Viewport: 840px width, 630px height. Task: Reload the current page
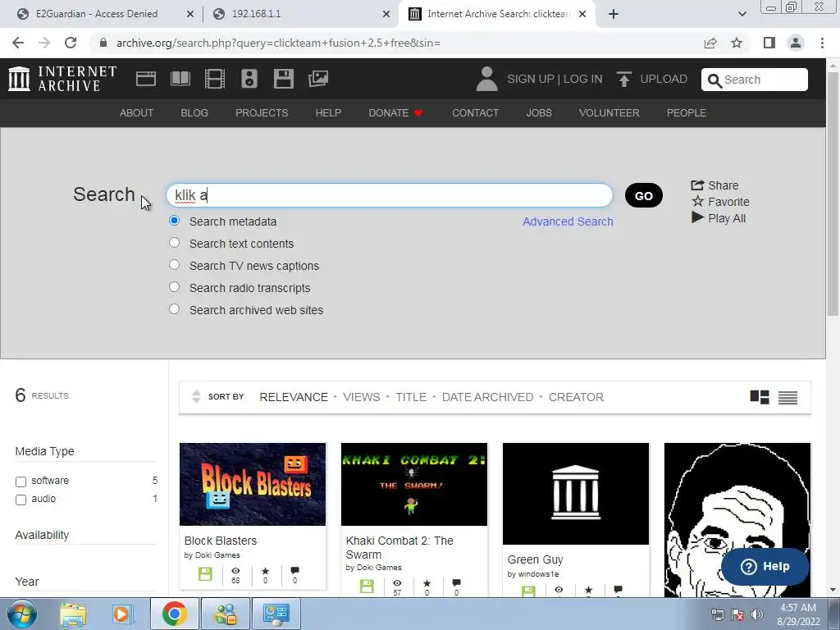pos(71,43)
